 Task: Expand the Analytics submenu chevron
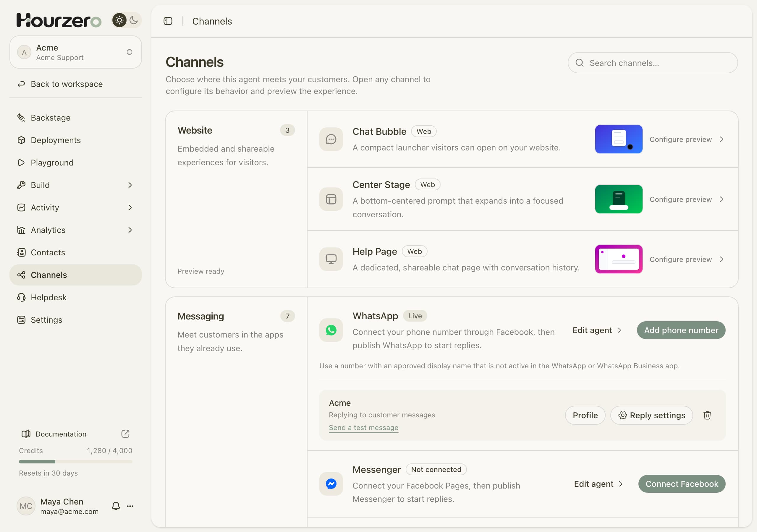coord(130,230)
